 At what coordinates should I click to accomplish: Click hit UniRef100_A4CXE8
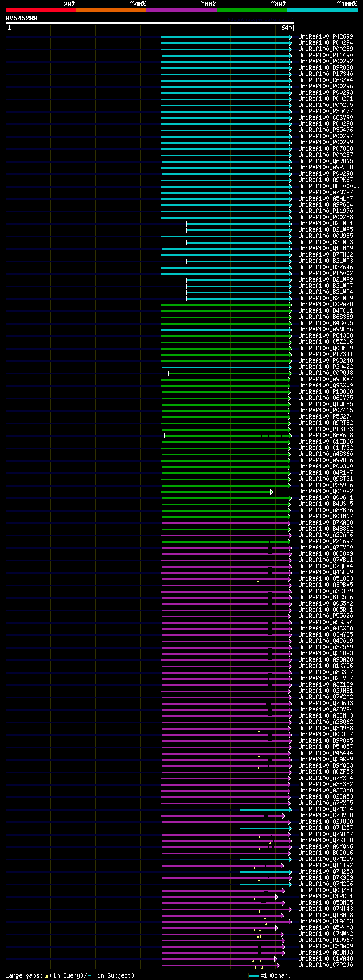click(x=326, y=628)
